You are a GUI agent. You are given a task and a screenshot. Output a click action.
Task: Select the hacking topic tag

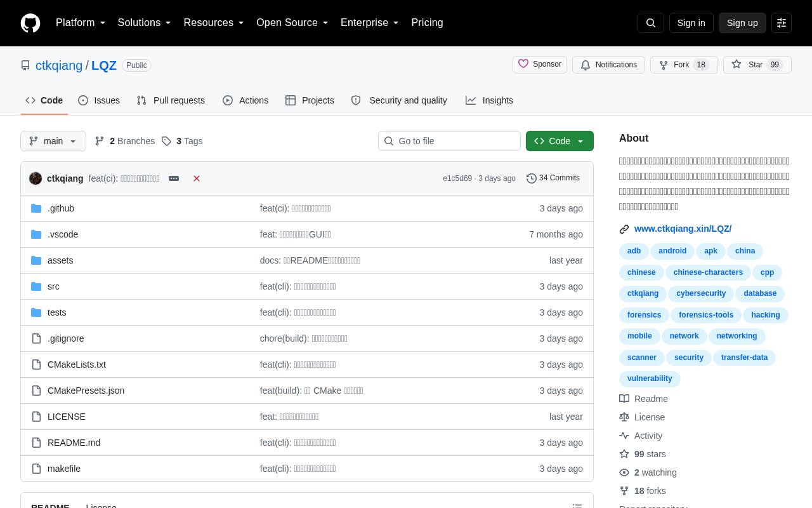point(766,315)
